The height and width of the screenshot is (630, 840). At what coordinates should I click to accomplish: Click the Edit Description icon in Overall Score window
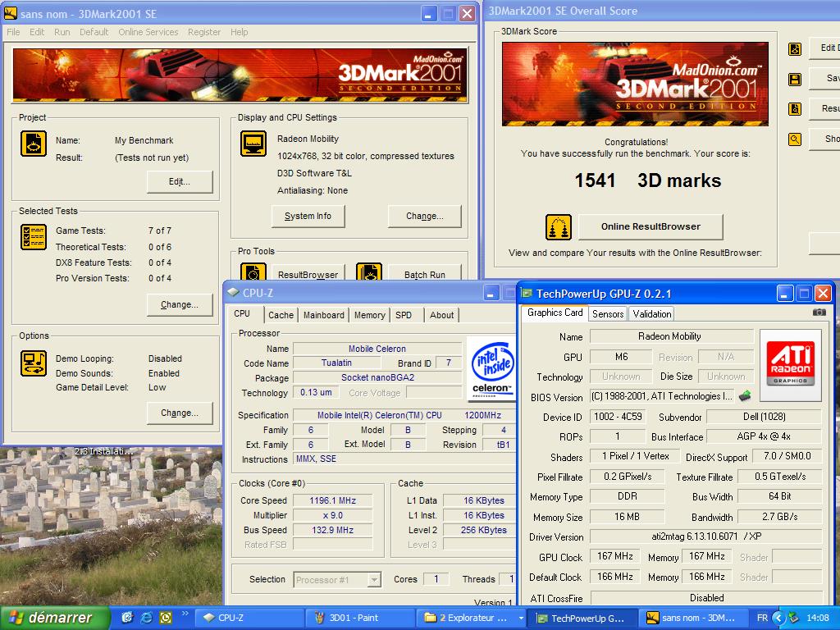(x=795, y=49)
